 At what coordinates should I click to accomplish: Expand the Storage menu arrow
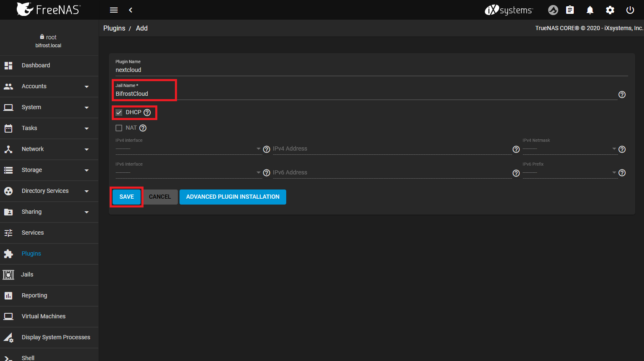click(87, 170)
